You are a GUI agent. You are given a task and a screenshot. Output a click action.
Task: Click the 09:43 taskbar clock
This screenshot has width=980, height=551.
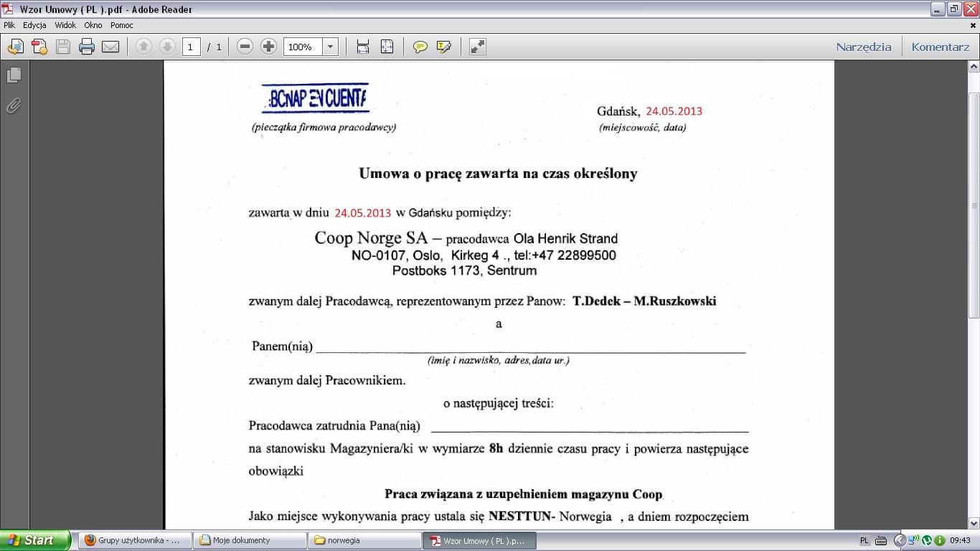click(961, 540)
